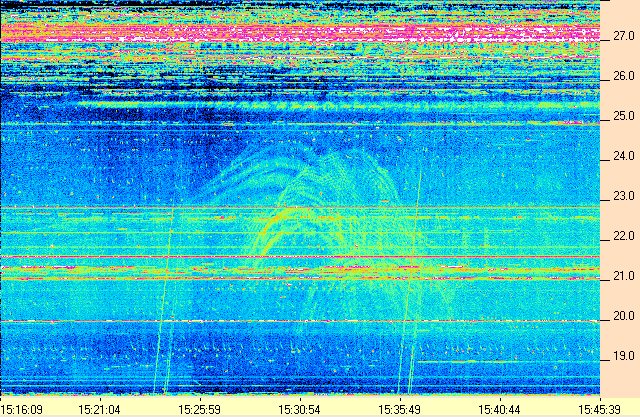640x417 pixels.
Task: Click the 24.0 frequency axis label
Action: pos(624,156)
